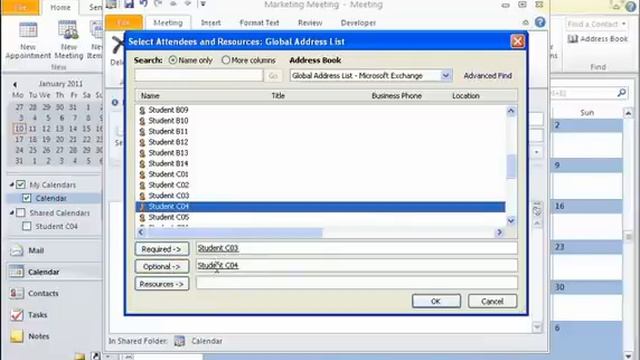Viewport: 640px width, 360px height.
Task: Click into the address book search field
Action: coord(199,76)
